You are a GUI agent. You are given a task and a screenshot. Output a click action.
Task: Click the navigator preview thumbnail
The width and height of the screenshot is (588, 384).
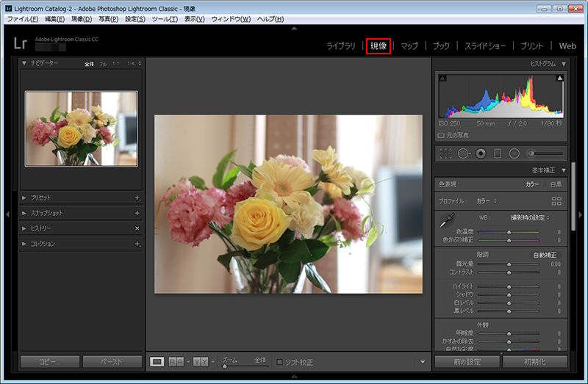82,128
